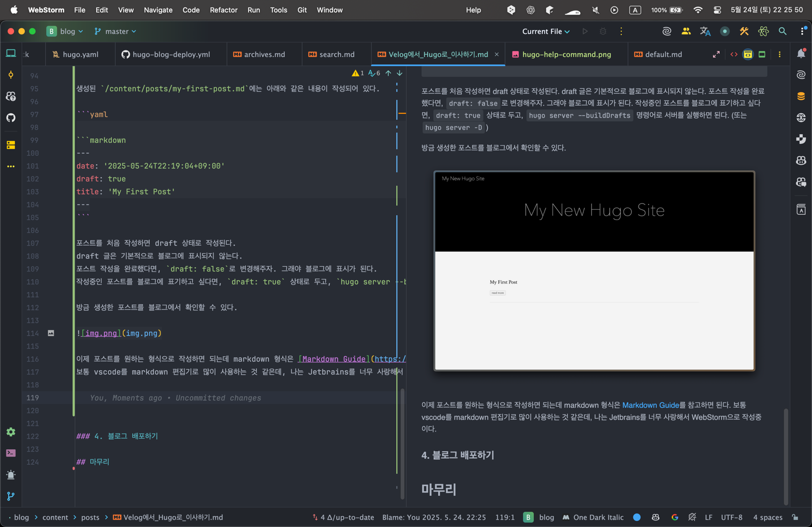The width and height of the screenshot is (812, 527).
Task: Open the Problems tool window icon
Action: click(11, 475)
